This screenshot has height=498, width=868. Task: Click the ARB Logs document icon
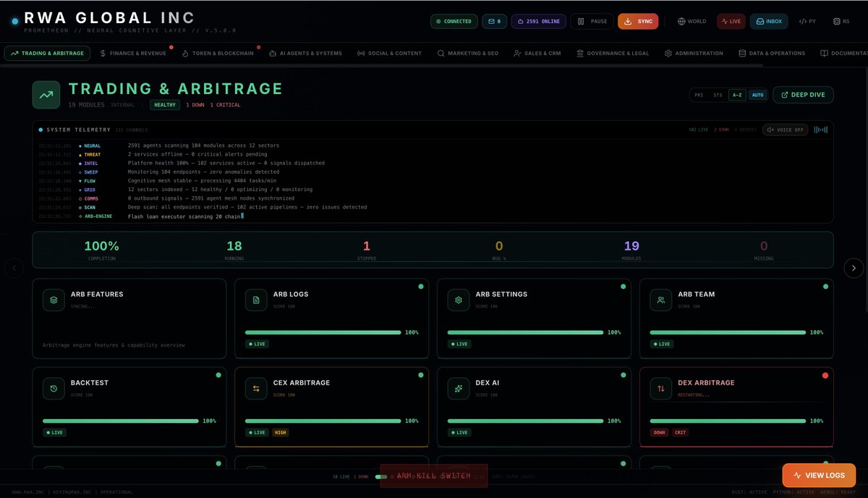(256, 300)
